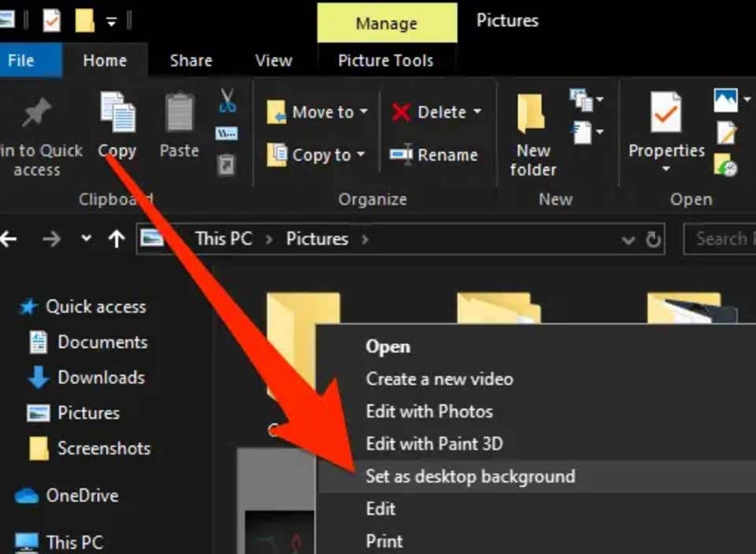Click the Paste clipboard button
Image resolution: width=756 pixels, height=554 pixels.
180,125
